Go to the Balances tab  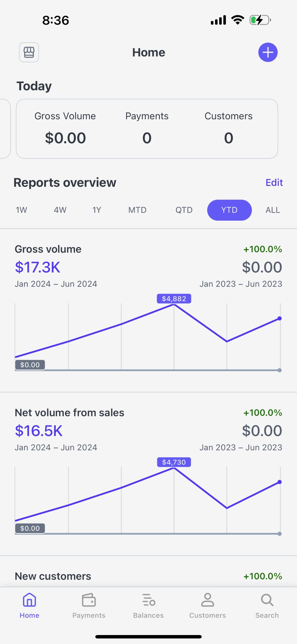[148, 606]
